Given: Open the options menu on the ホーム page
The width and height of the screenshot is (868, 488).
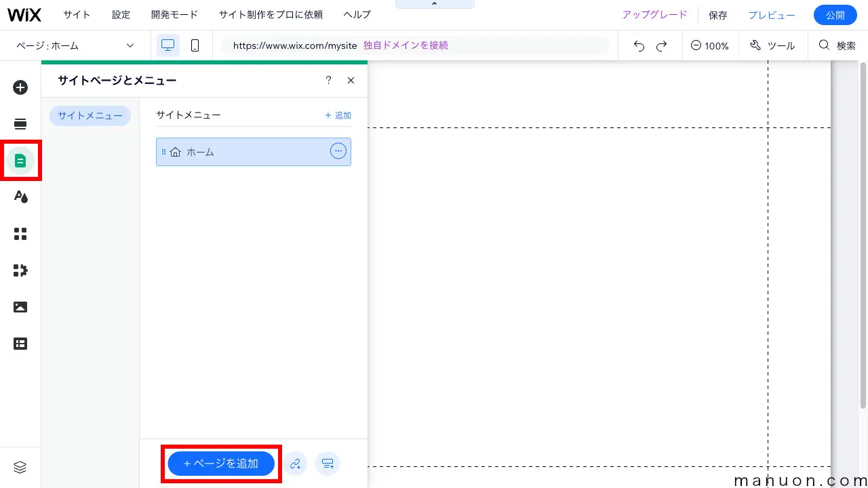Looking at the screenshot, I should click(338, 151).
